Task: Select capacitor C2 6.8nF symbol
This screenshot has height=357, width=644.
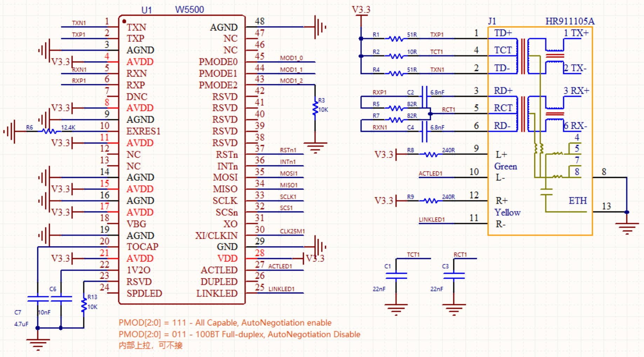Action: coord(425,96)
